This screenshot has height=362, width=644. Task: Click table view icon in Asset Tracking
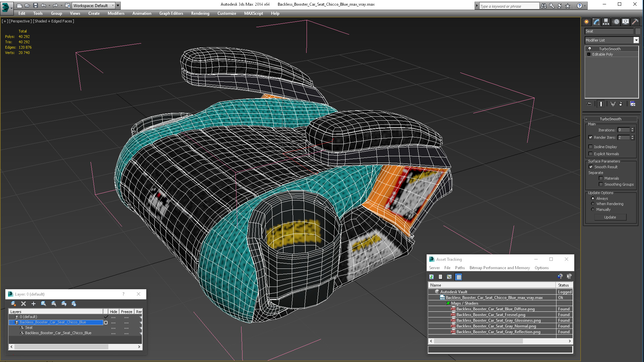click(x=459, y=277)
